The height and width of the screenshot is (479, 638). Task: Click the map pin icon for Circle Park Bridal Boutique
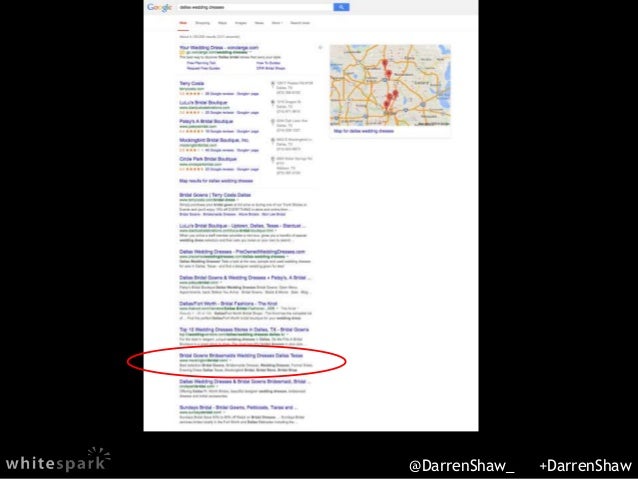point(273,160)
